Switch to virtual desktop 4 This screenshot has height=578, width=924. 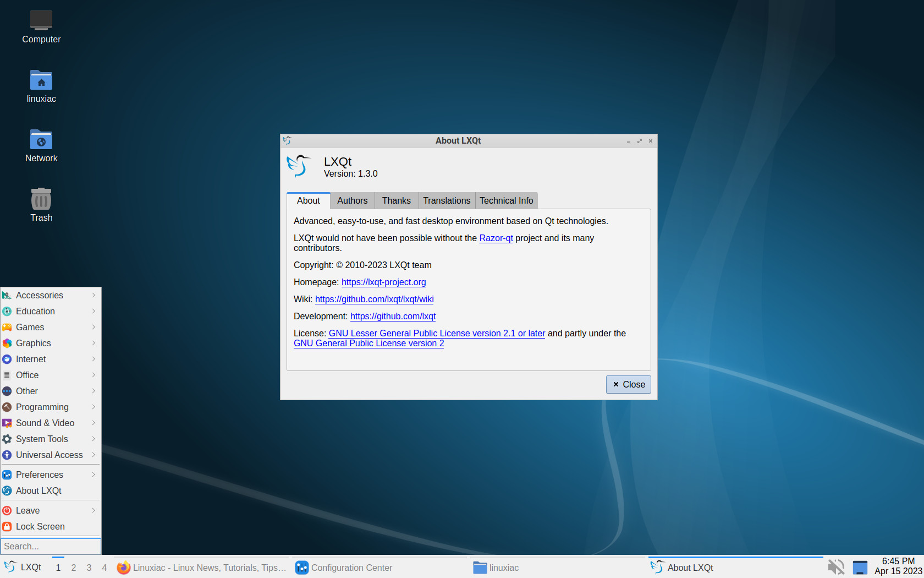pyautogui.click(x=105, y=568)
